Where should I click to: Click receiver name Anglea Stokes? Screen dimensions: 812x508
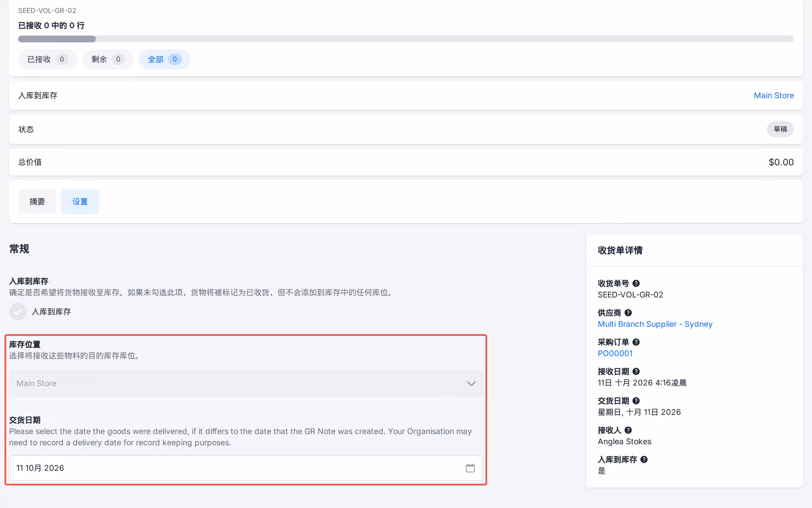[x=624, y=441]
